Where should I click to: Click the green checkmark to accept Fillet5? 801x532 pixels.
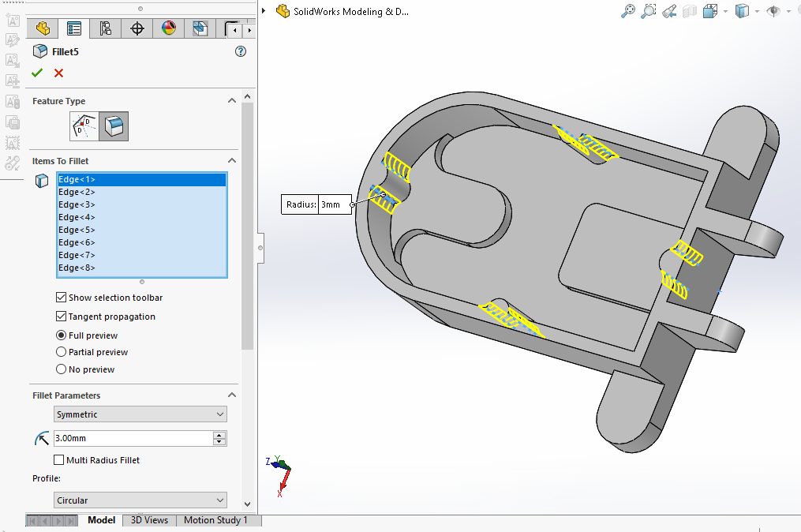coord(37,73)
